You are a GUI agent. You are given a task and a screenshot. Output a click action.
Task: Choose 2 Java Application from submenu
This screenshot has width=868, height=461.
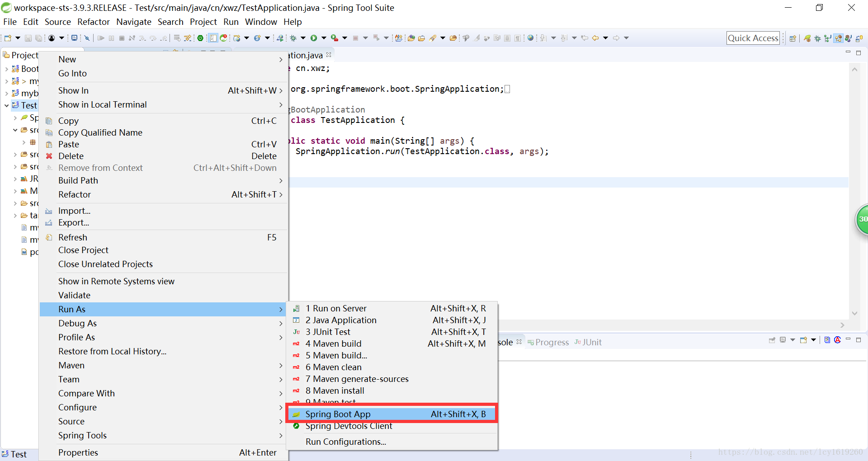[392, 320]
